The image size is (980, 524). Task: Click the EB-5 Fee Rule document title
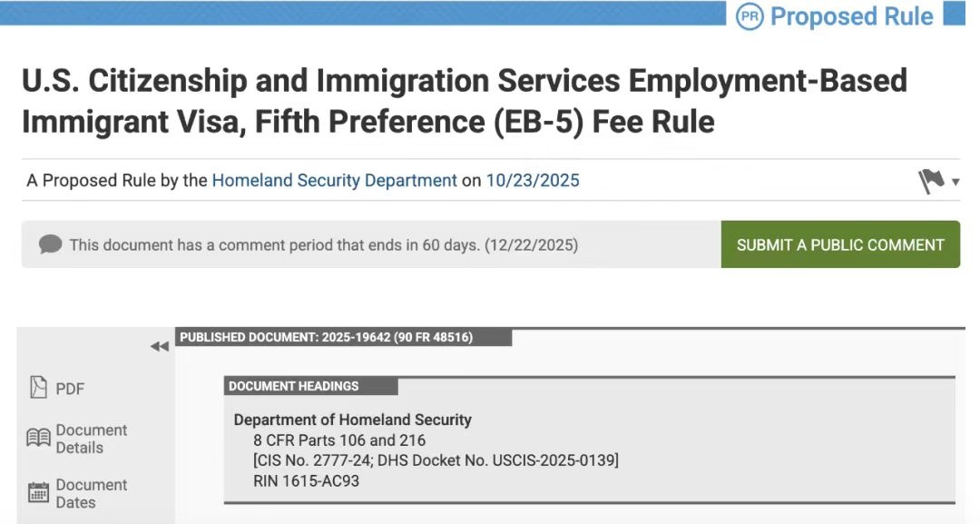[x=464, y=100]
